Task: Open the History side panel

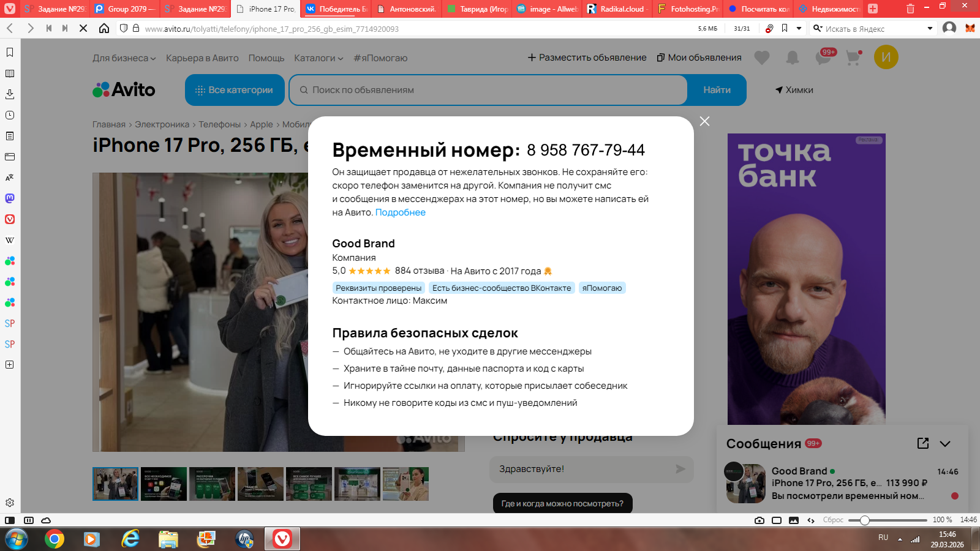Action: pyautogui.click(x=10, y=115)
